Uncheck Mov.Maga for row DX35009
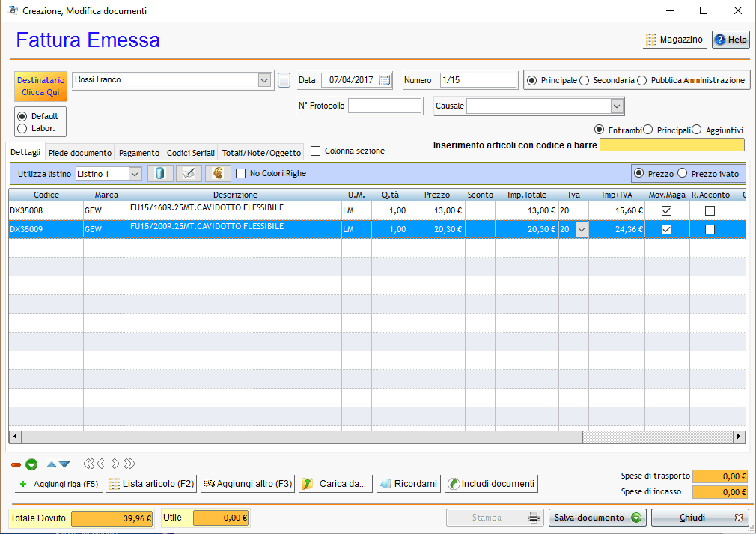Viewport: 756px width, 534px height. (666, 230)
